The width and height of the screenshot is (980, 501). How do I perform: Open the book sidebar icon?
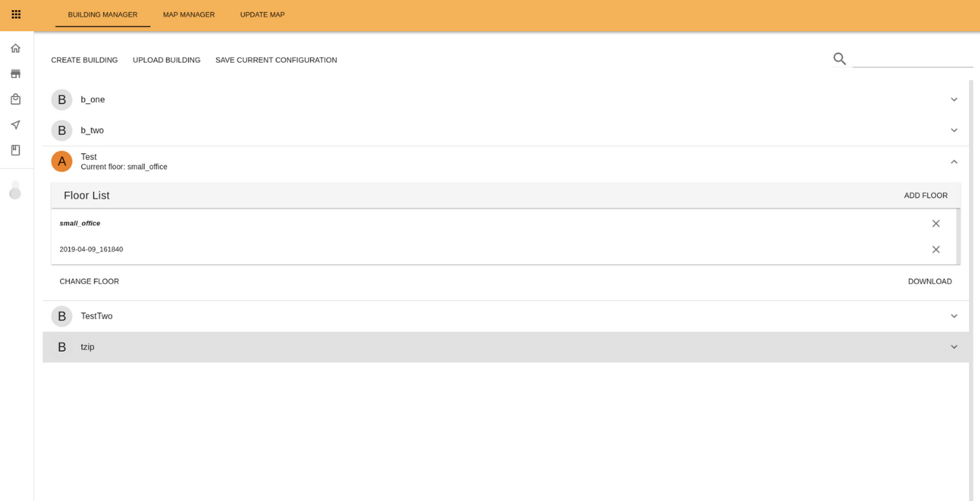pyautogui.click(x=15, y=150)
